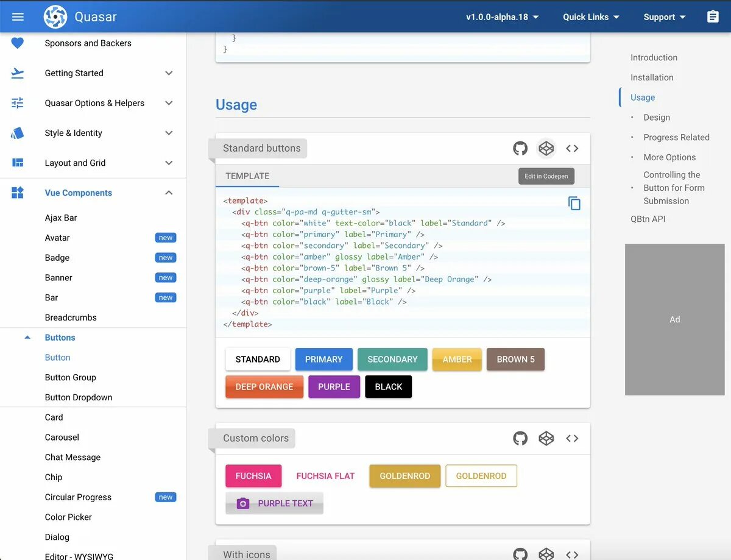Click the BROWN 5 button

coord(515,360)
